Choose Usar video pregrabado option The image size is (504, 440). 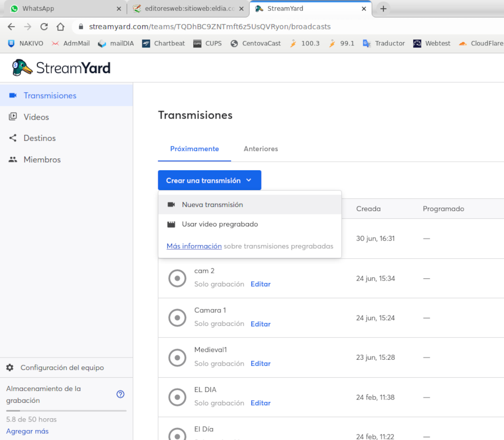pos(220,224)
